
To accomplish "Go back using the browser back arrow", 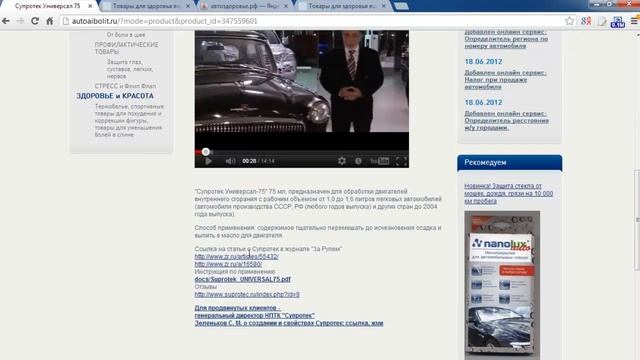I will pos(6,21).
